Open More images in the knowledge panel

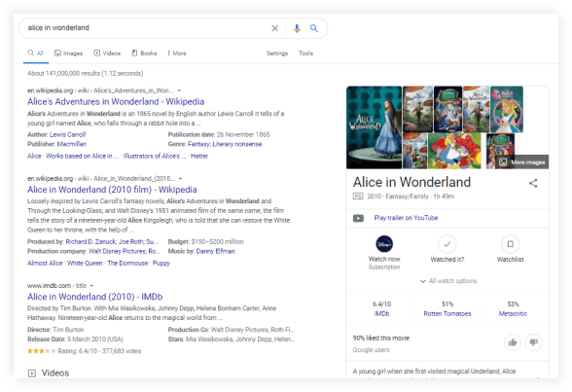coord(522,162)
